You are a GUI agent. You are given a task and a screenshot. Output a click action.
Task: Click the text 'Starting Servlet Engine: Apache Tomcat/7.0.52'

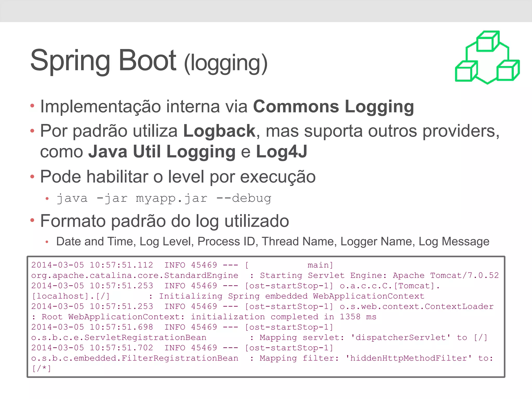point(379,275)
